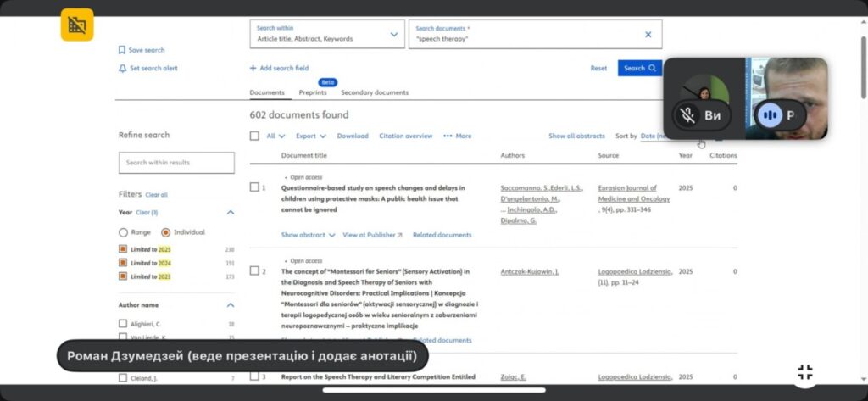Switch to the Preprints tab

pyautogui.click(x=313, y=92)
